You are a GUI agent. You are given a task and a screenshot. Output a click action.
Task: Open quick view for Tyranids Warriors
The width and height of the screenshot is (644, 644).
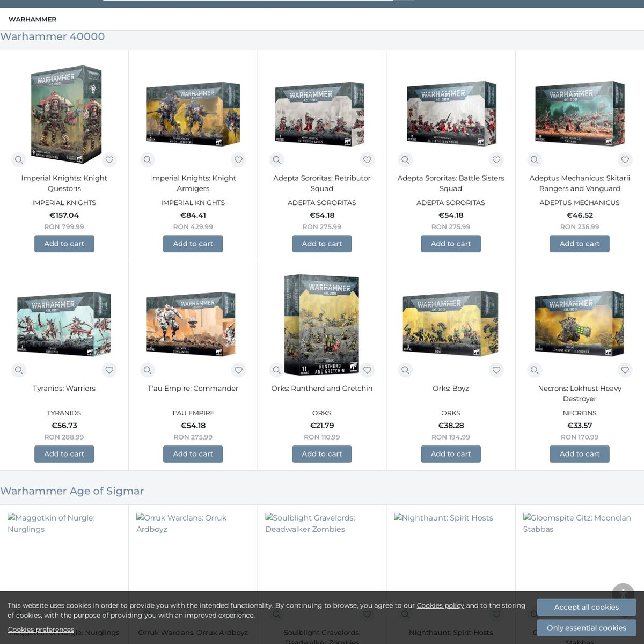(x=19, y=370)
